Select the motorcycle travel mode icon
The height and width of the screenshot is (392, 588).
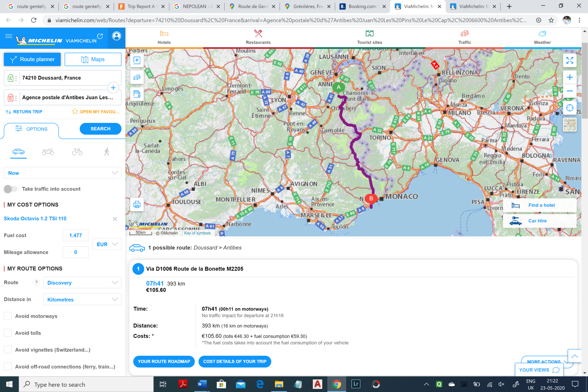(48, 152)
